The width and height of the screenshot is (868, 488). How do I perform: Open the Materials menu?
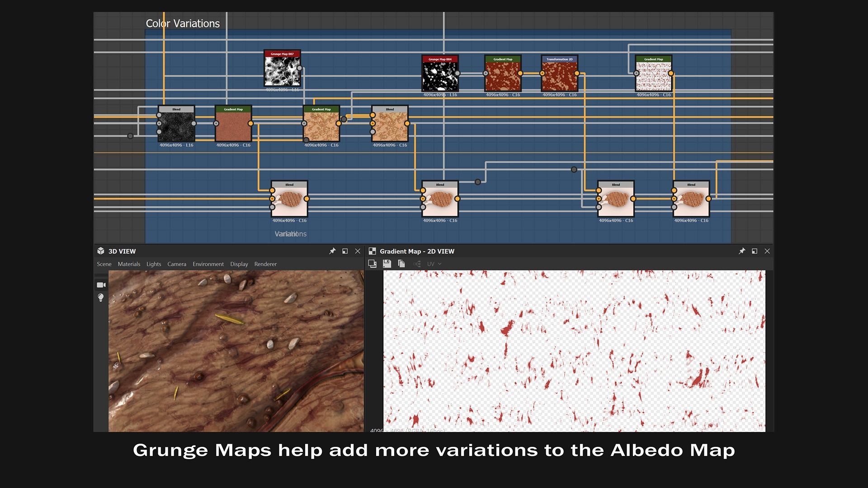tap(129, 264)
